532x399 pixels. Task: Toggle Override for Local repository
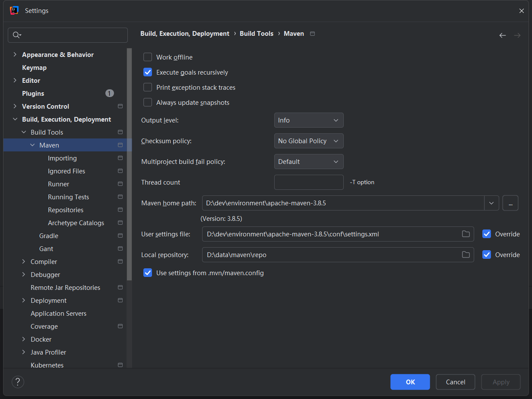(x=487, y=254)
